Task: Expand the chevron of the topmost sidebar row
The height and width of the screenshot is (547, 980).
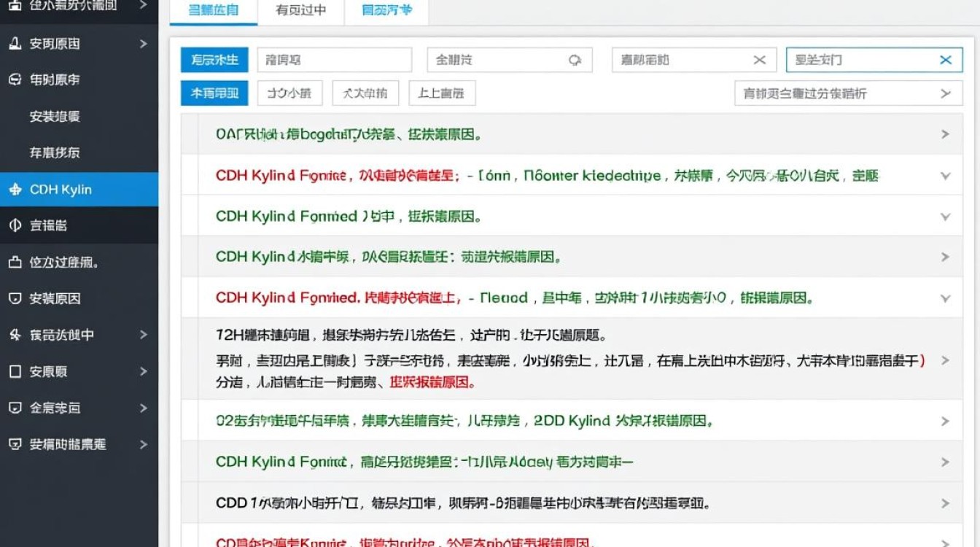Action: (x=143, y=6)
